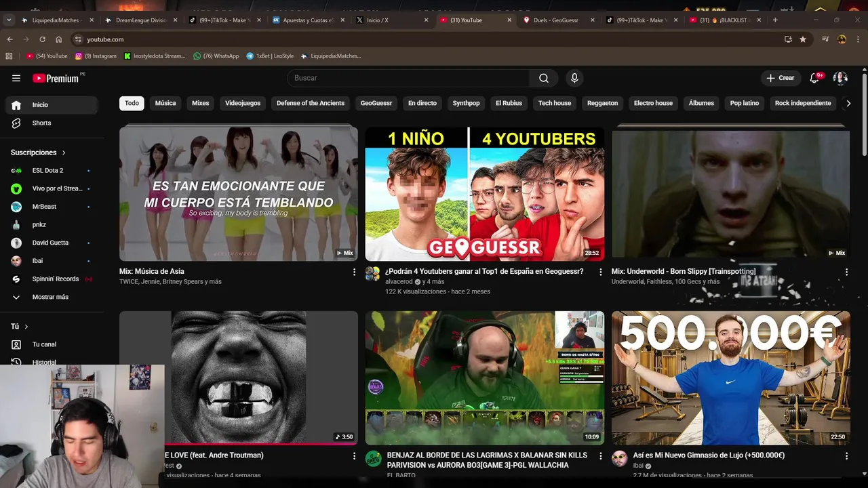Open the BENJAZ Dota match thumbnail
Image resolution: width=868 pixels, height=488 pixels.
pos(485,378)
